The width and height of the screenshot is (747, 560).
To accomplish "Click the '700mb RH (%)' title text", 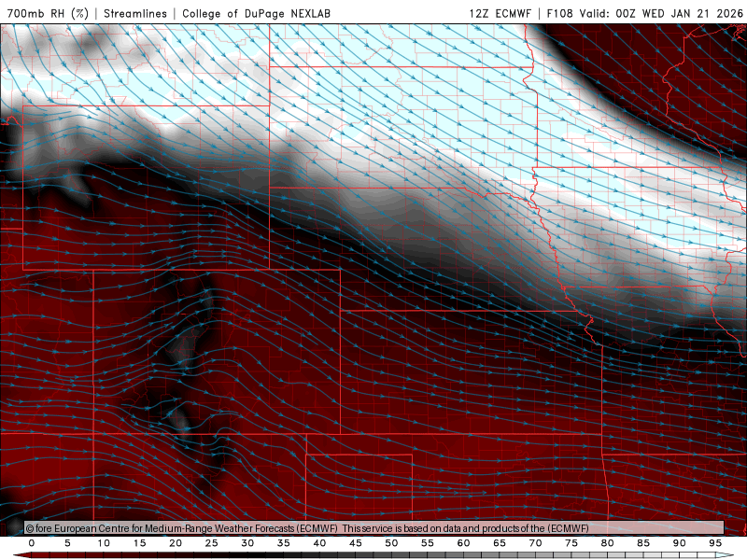I will 48,13.
